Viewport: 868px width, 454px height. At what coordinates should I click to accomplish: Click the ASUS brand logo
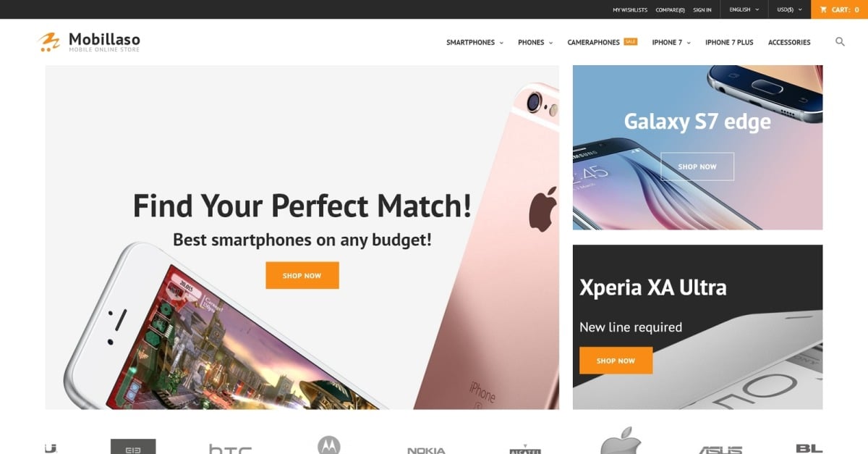pos(720,450)
